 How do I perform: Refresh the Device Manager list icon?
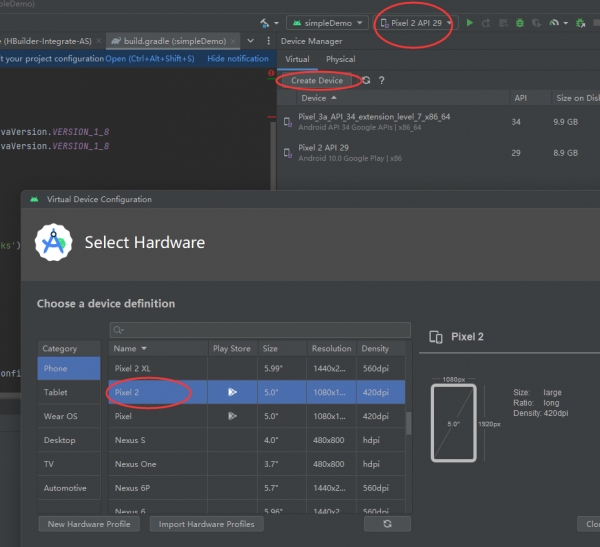[x=366, y=80]
